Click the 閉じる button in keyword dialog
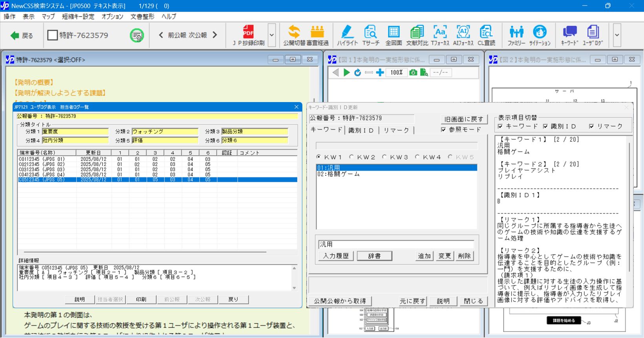This screenshot has width=644, height=338. [473, 301]
